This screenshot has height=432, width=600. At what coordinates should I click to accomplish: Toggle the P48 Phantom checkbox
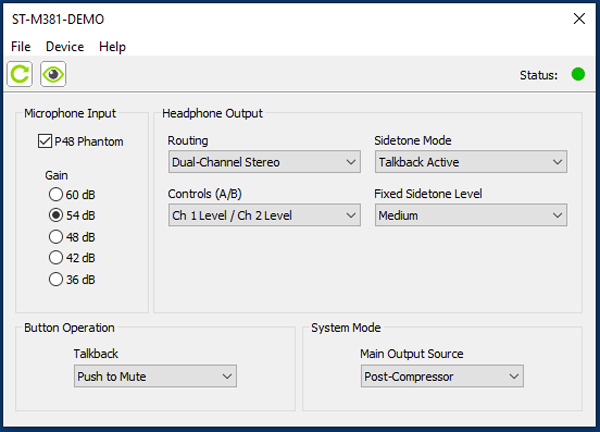pyautogui.click(x=44, y=141)
